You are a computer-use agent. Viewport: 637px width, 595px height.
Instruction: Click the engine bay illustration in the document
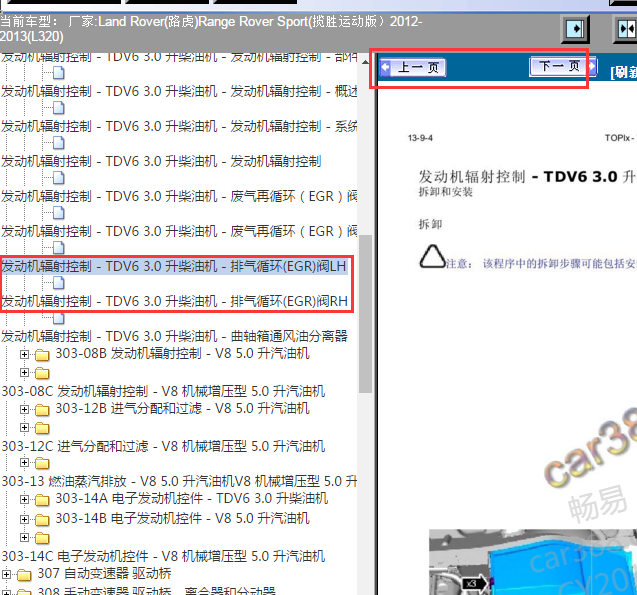(533, 562)
